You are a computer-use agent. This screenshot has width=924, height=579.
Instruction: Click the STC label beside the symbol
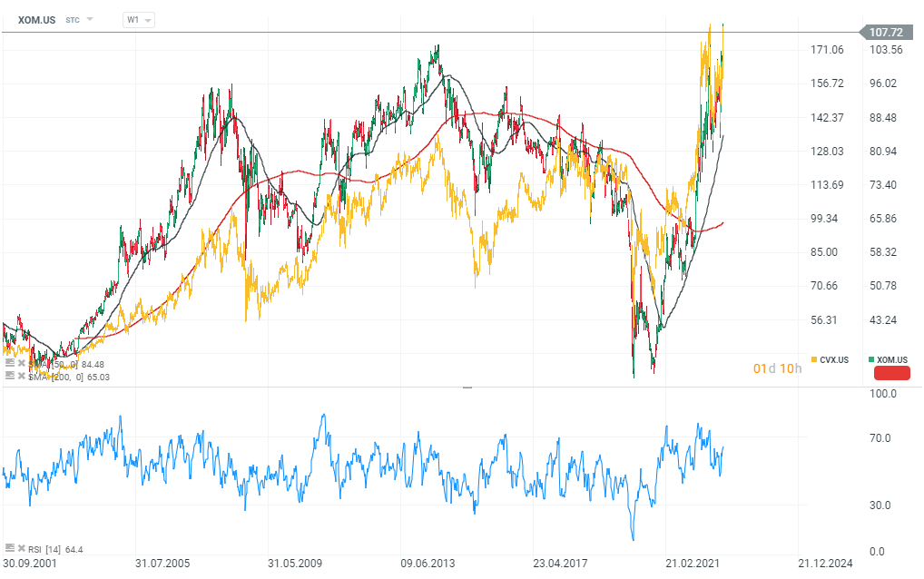coord(73,20)
